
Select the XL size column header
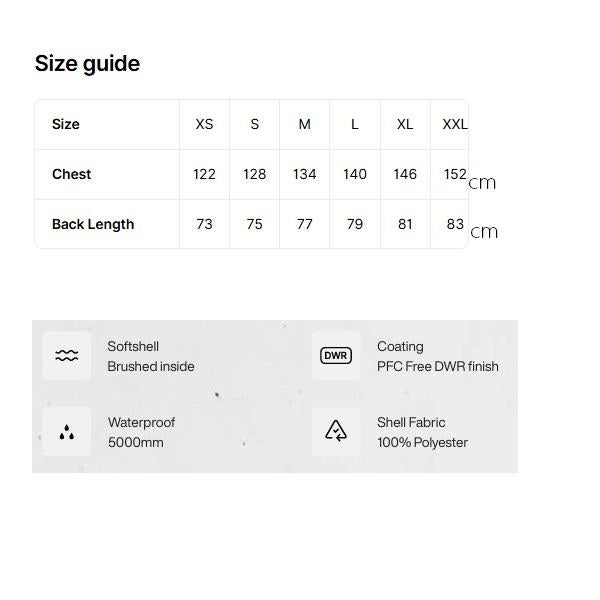(405, 124)
